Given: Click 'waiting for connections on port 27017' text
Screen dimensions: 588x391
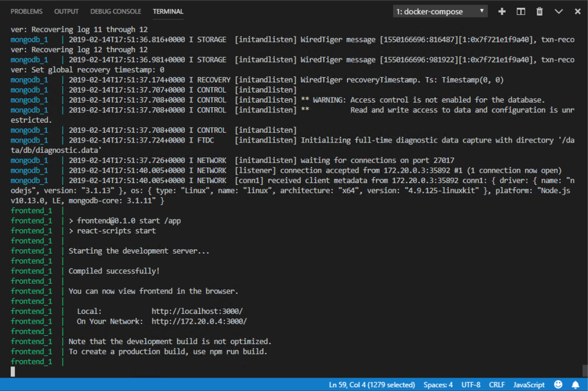Looking at the screenshot, I should (377, 161).
